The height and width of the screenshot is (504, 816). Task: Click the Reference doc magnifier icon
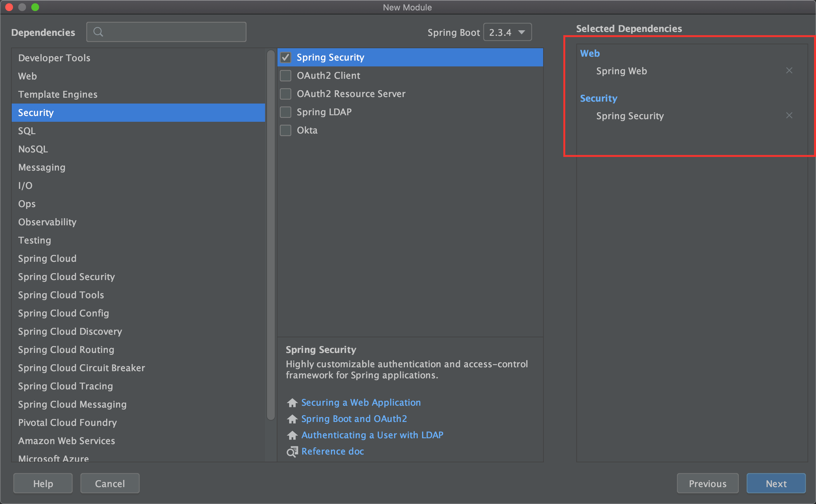292,452
